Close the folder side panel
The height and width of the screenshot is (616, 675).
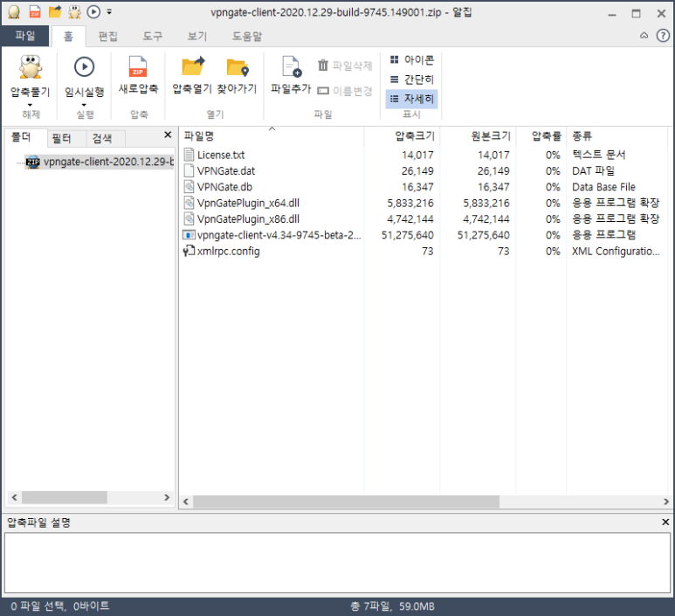click(168, 135)
